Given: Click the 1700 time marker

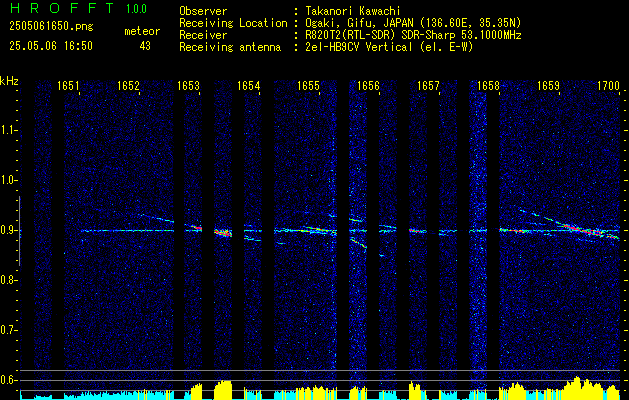Looking at the screenshot, I should click(608, 86).
